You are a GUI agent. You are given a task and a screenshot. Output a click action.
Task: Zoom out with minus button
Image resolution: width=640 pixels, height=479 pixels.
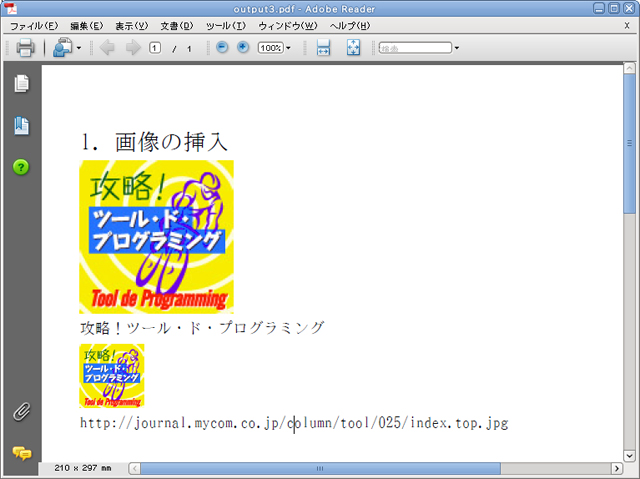pos(222,47)
